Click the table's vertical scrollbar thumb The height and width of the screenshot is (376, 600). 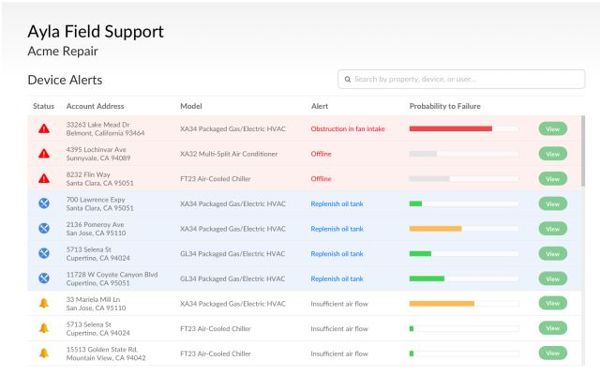tap(583, 151)
